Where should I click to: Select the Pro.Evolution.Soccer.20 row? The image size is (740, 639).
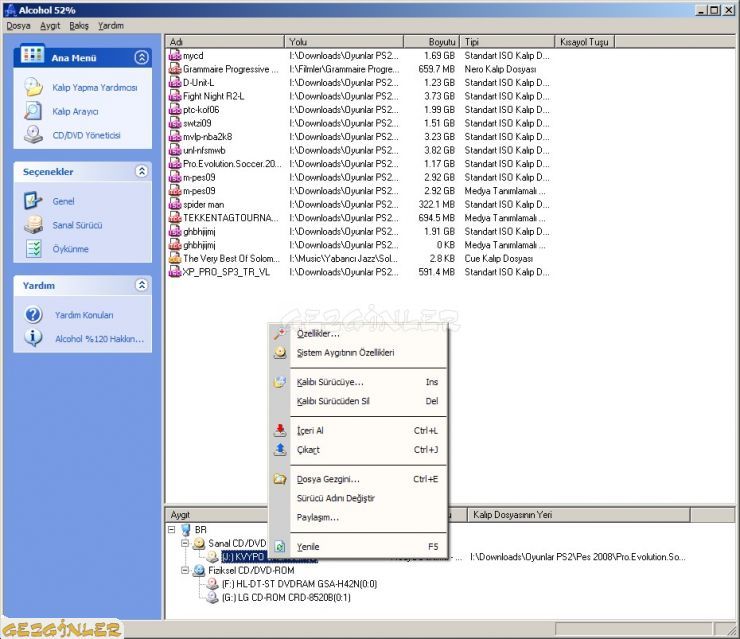(359, 164)
